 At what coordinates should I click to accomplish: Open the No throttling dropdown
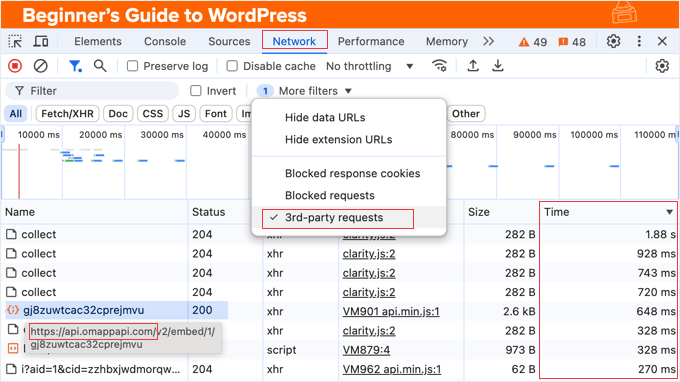click(369, 66)
